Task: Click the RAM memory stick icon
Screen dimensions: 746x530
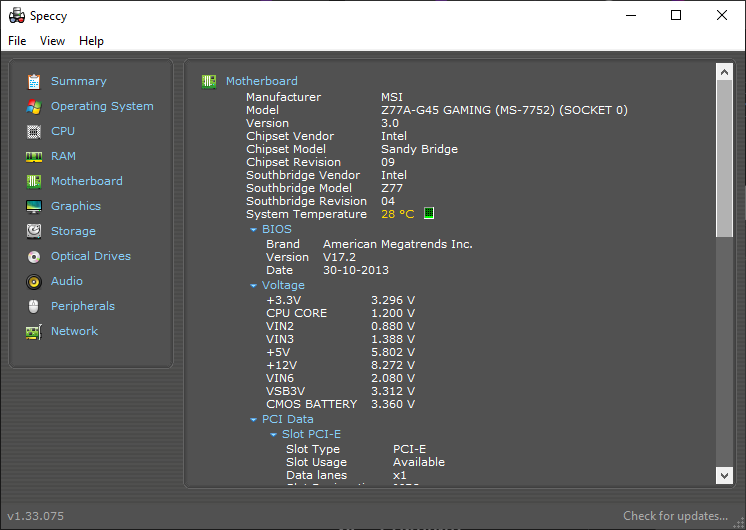Action: pyautogui.click(x=34, y=157)
